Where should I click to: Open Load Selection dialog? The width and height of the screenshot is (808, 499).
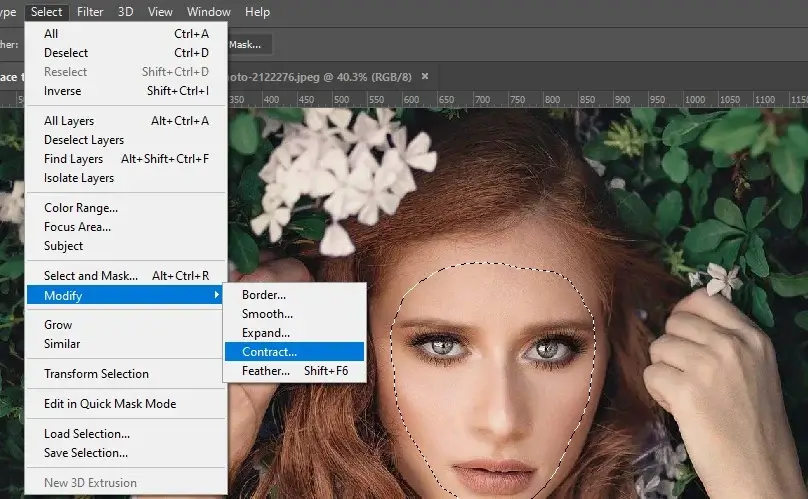pos(126,434)
